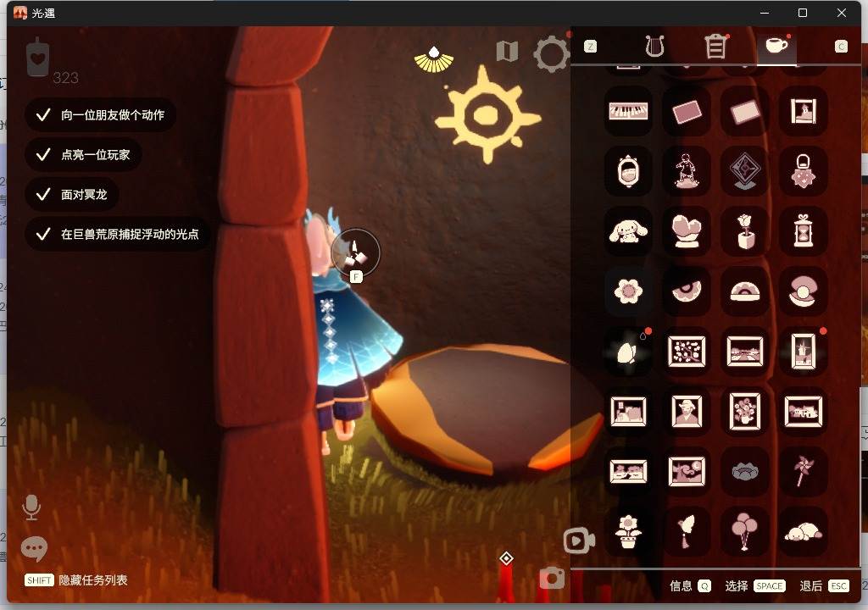Viewport: 868px width, 610px height.
Task: Switch to the signboard tab
Action: (x=715, y=47)
